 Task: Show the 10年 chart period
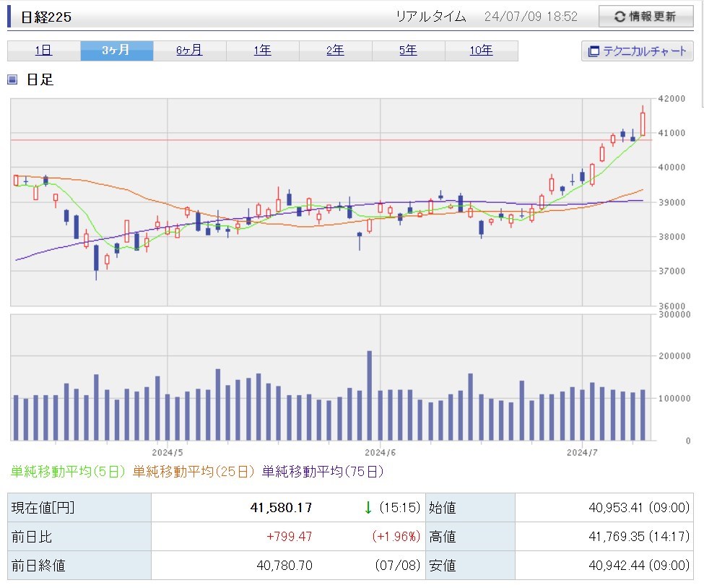(481, 51)
